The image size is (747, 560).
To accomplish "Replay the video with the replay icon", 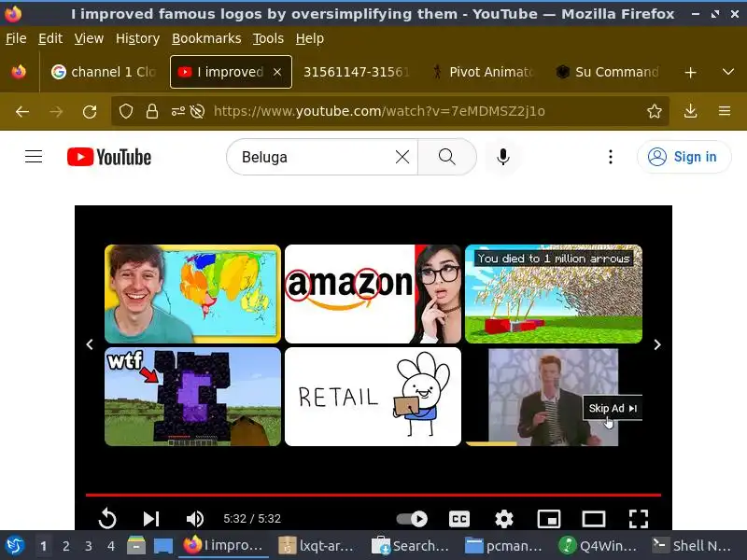I will point(107,519).
